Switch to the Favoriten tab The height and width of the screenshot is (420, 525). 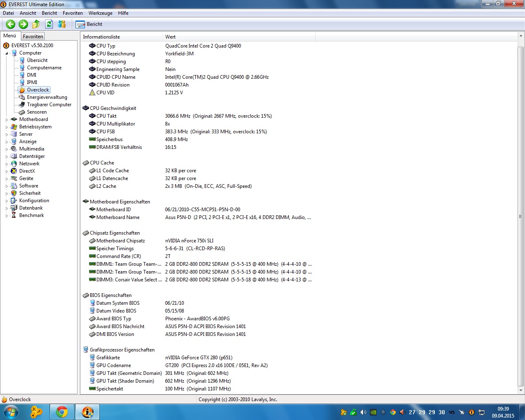pyautogui.click(x=33, y=37)
